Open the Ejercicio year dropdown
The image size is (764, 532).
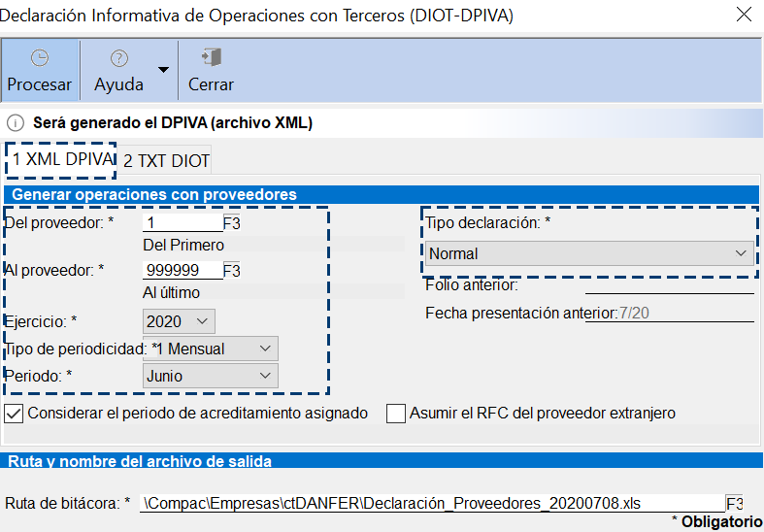tap(179, 320)
